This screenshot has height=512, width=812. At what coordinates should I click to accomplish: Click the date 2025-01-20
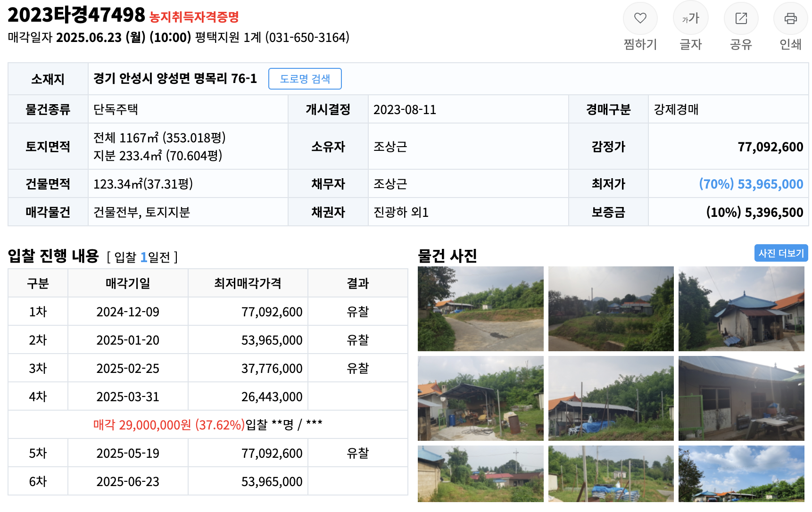128,340
